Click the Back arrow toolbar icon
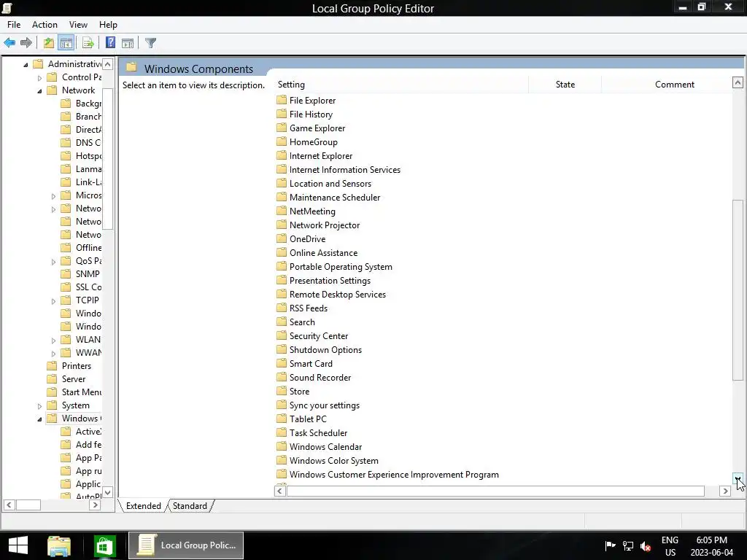 point(9,43)
